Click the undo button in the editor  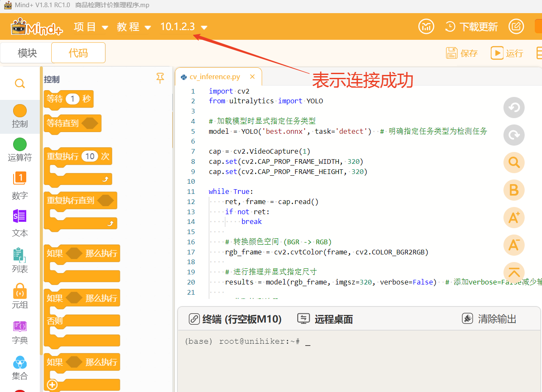(514, 108)
